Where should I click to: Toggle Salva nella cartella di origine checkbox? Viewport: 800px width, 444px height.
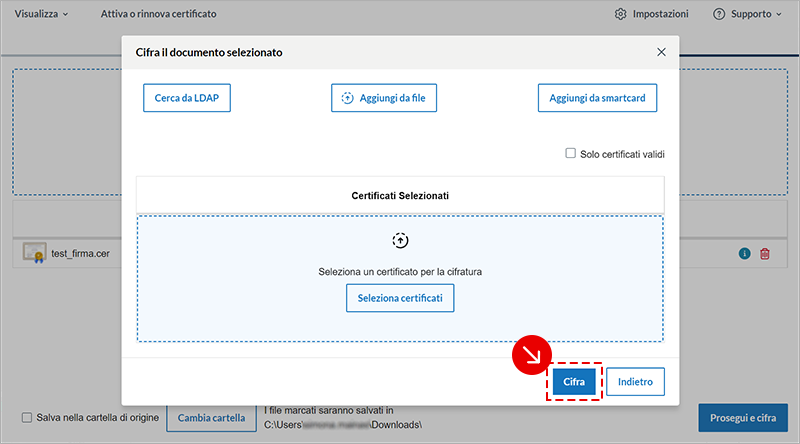(x=27, y=418)
